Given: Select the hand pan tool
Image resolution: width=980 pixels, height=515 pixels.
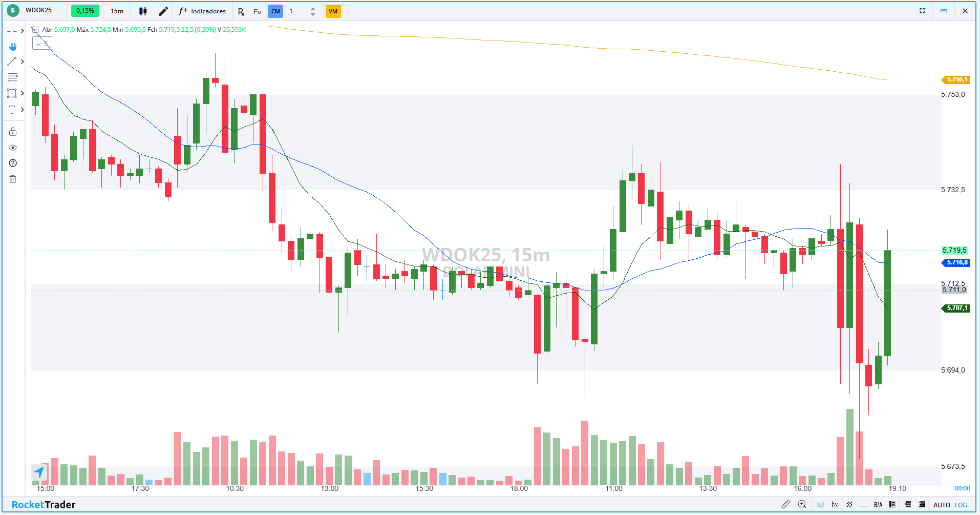Looking at the screenshot, I should tap(12, 47).
